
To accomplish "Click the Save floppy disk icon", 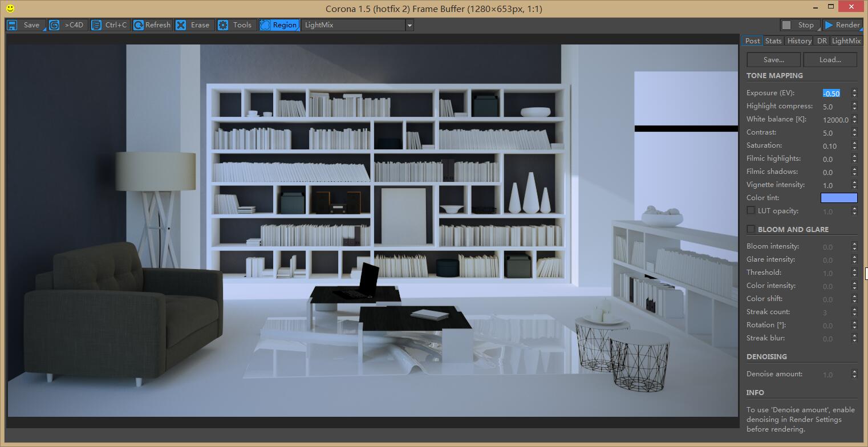I will (x=12, y=25).
